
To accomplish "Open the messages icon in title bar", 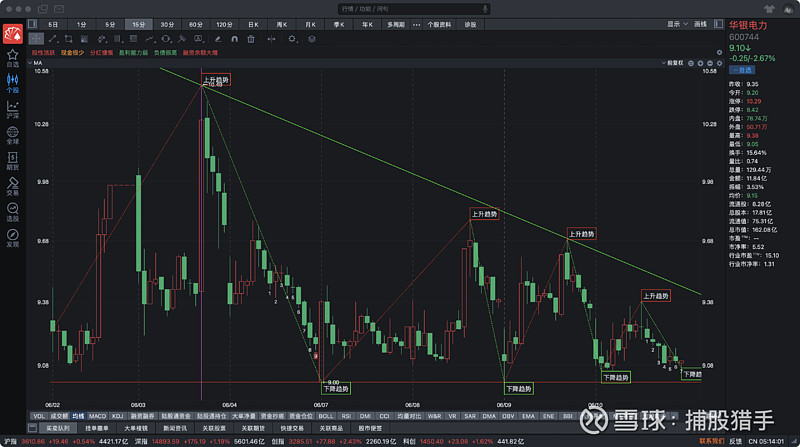I will point(59,9).
